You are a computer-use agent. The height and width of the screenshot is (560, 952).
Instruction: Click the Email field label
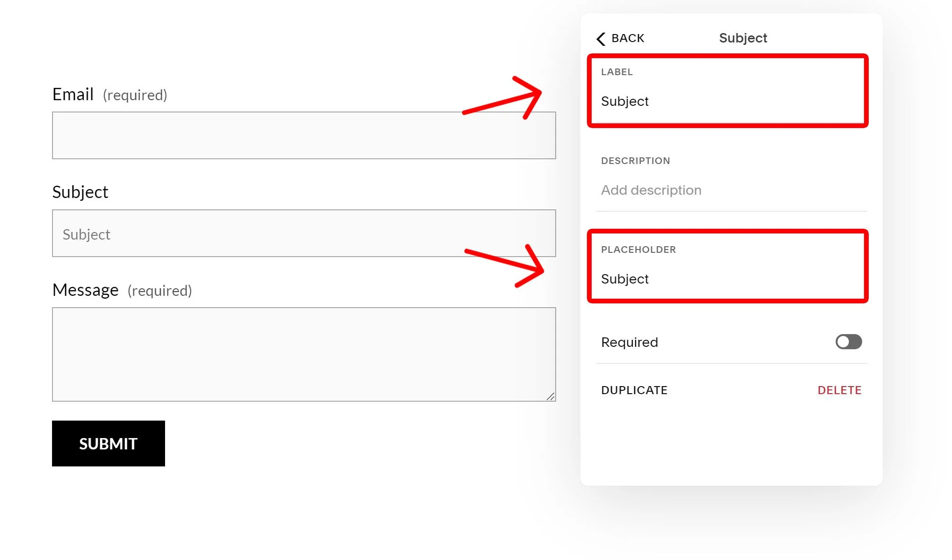[x=73, y=94]
